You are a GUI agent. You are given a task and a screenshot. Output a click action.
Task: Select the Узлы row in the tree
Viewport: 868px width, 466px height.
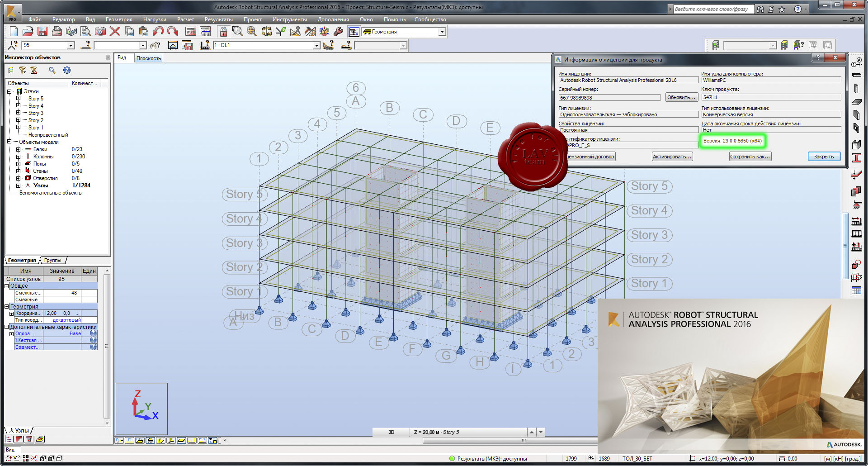[40, 185]
